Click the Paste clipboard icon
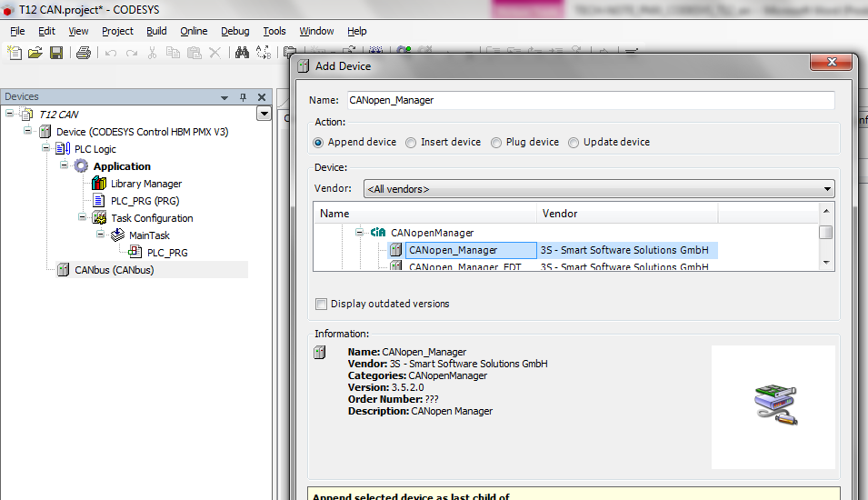This screenshot has width=868, height=500. (x=194, y=53)
